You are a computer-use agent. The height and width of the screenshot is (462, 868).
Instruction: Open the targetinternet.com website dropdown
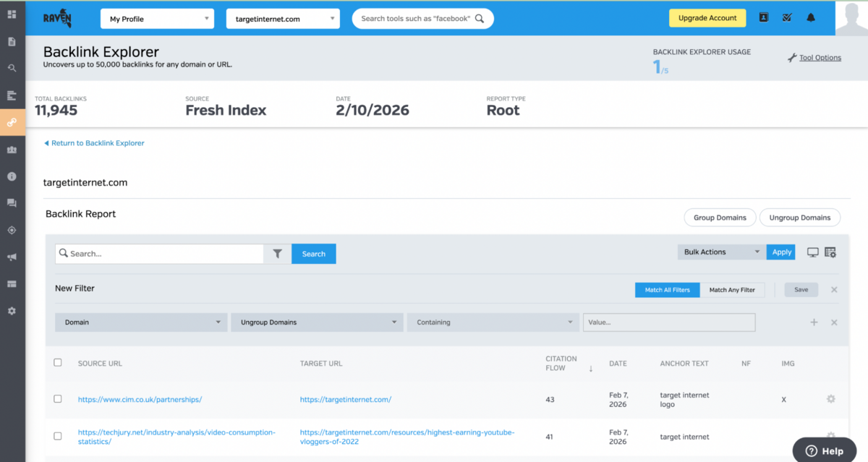(x=283, y=19)
